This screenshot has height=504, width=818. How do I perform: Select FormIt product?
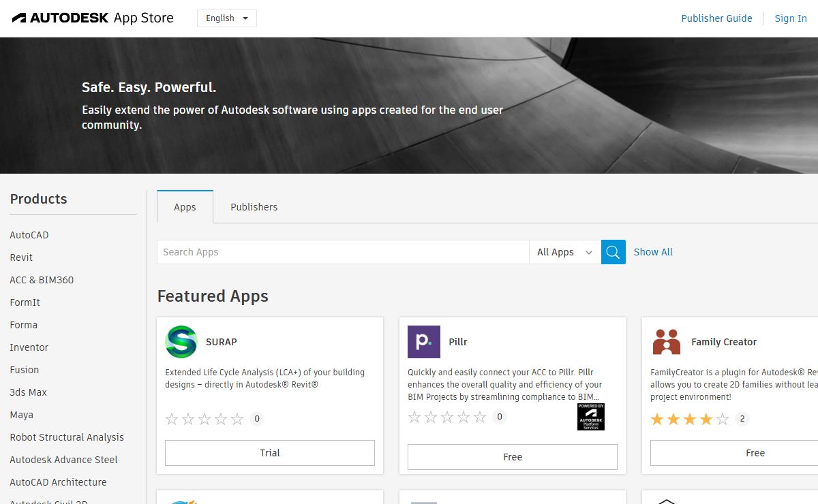25,302
